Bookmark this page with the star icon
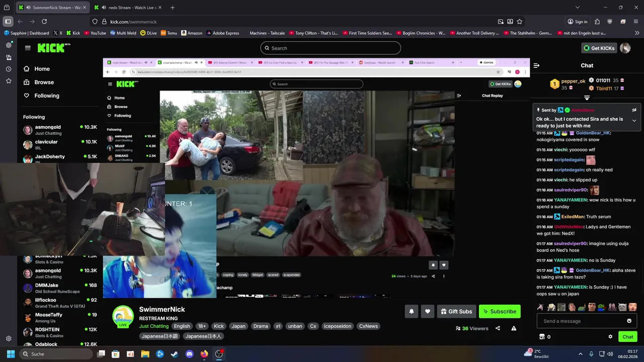This screenshot has width=644, height=362. click(520, 22)
